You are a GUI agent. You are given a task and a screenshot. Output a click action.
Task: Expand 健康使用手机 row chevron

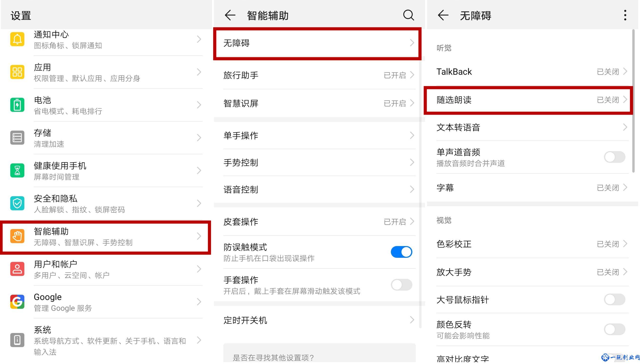[199, 171]
